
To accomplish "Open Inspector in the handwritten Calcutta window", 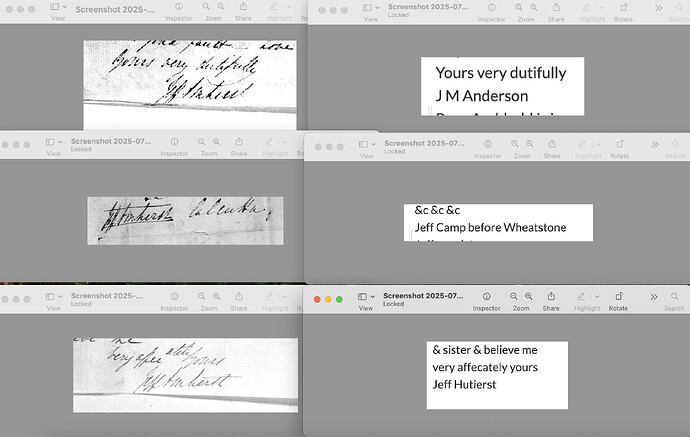I will pos(175,142).
